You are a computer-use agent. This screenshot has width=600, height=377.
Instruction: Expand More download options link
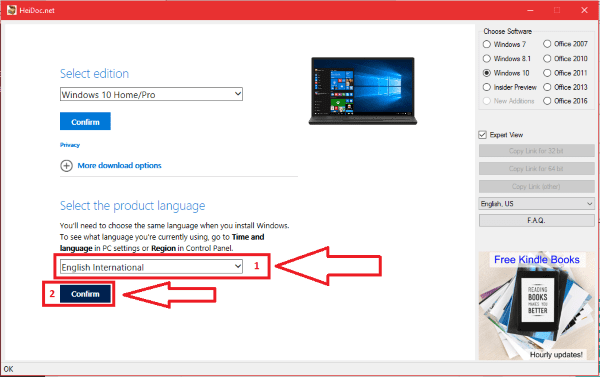click(119, 165)
